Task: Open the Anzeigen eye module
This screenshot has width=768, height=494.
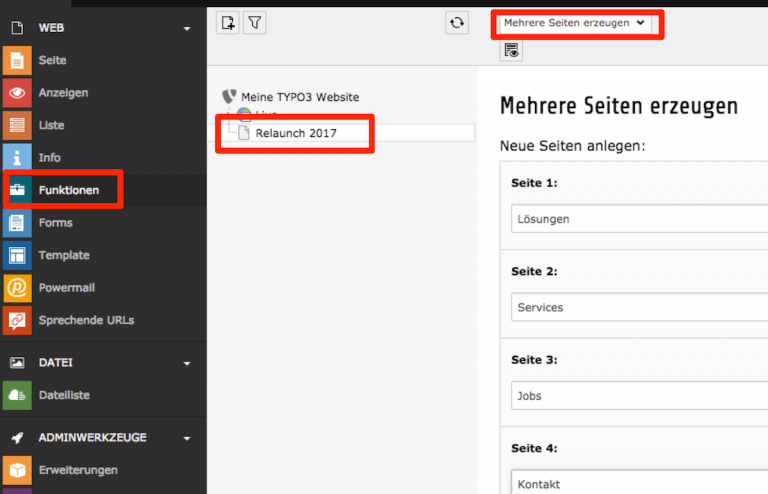Action: point(17,93)
